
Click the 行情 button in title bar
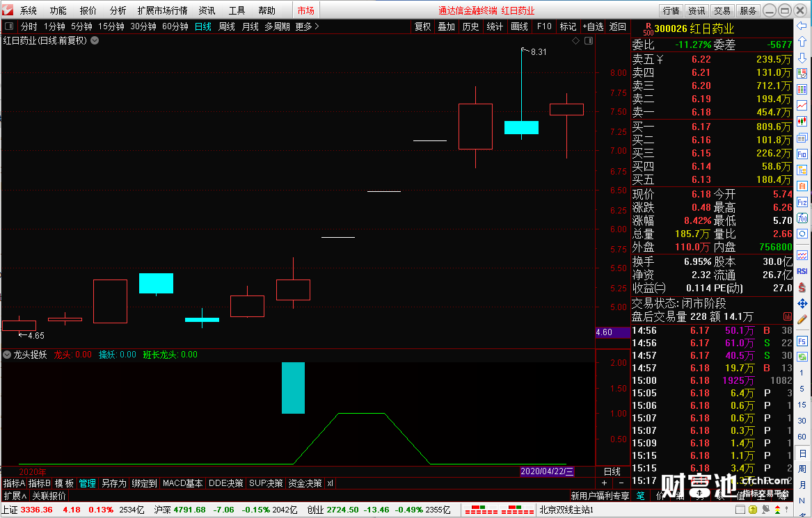[x=671, y=10]
